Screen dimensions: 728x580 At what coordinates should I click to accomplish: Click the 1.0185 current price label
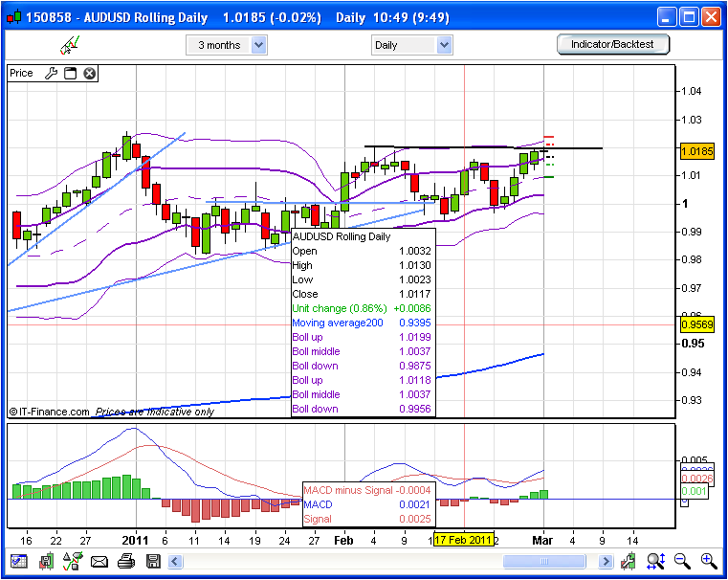(x=696, y=151)
